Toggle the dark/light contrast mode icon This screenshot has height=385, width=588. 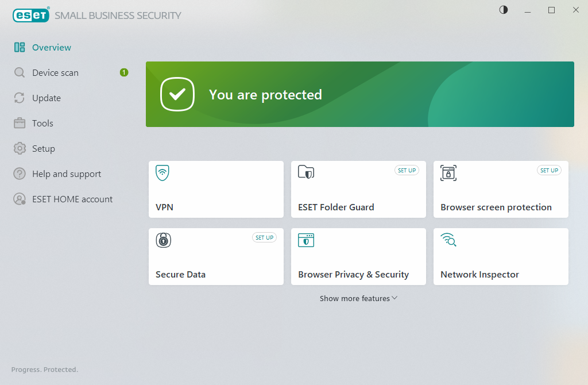coord(504,10)
